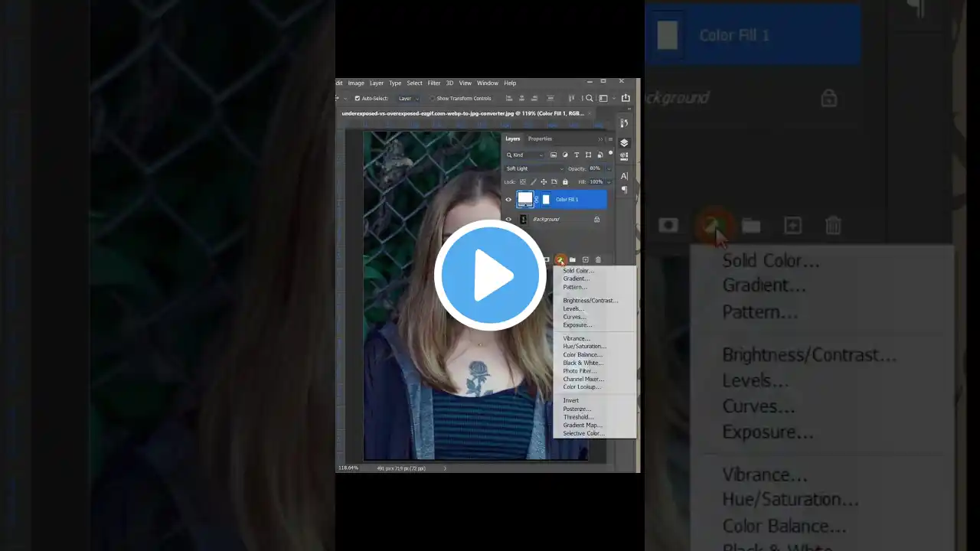Switch to the Properties tab
Image resolution: width=980 pixels, height=551 pixels.
pyautogui.click(x=540, y=139)
